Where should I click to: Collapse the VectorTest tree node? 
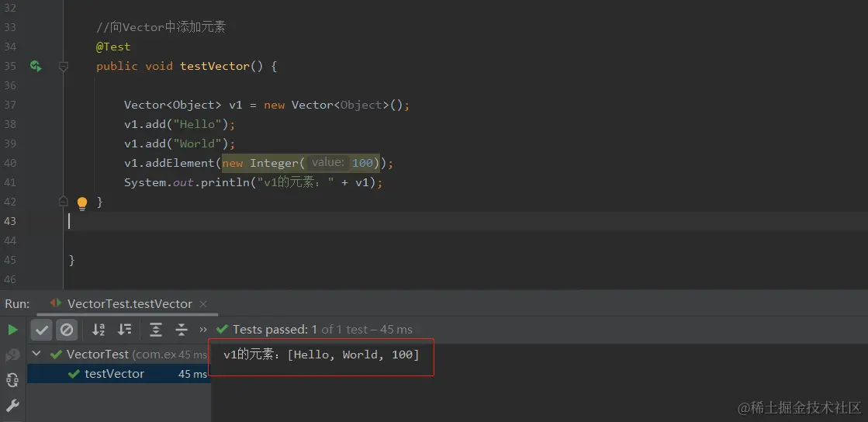tap(36, 354)
